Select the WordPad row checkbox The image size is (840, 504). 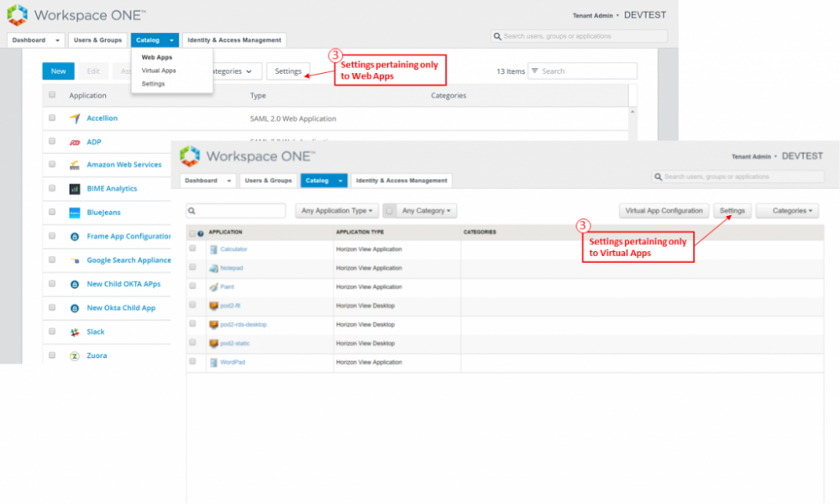coord(192,361)
